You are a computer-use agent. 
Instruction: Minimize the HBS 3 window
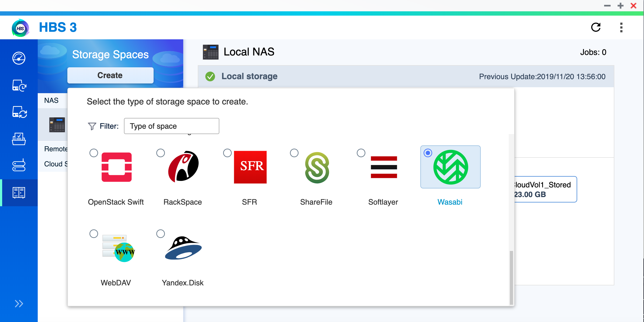(x=607, y=6)
